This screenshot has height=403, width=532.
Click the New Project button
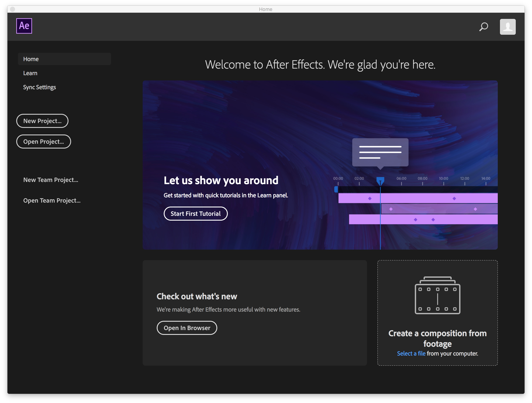42,121
